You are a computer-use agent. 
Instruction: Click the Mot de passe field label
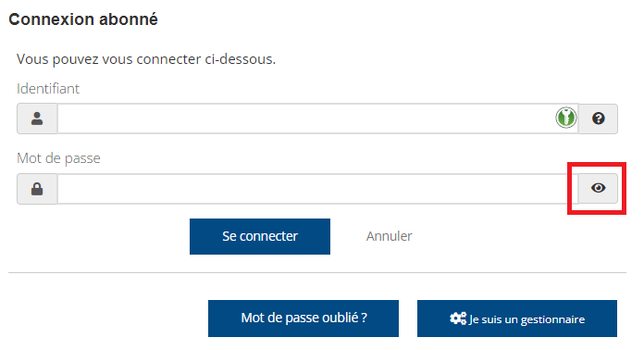(x=58, y=158)
